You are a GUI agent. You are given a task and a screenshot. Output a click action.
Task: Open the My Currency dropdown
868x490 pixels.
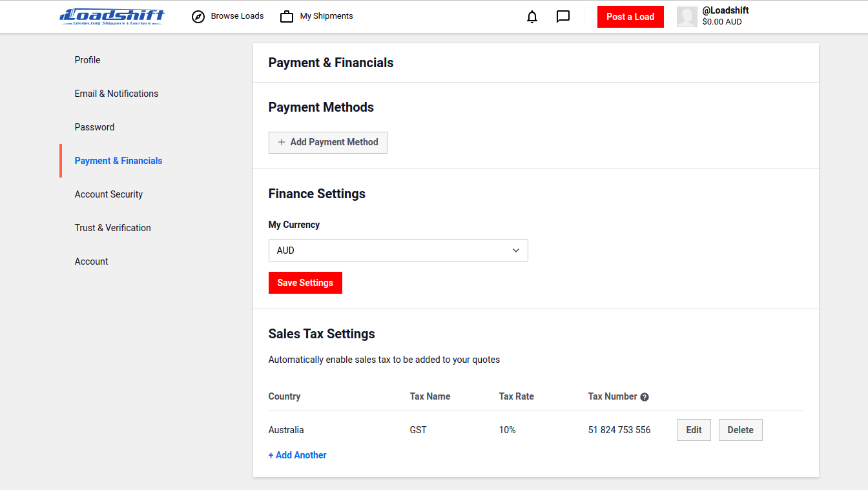tap(398, 250)
